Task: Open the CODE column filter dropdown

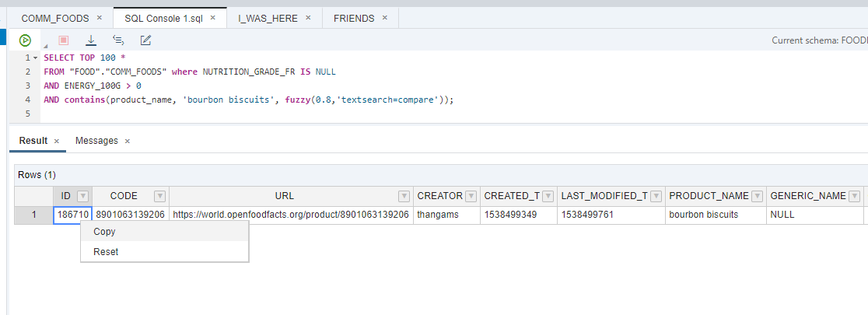Action: 159,196
